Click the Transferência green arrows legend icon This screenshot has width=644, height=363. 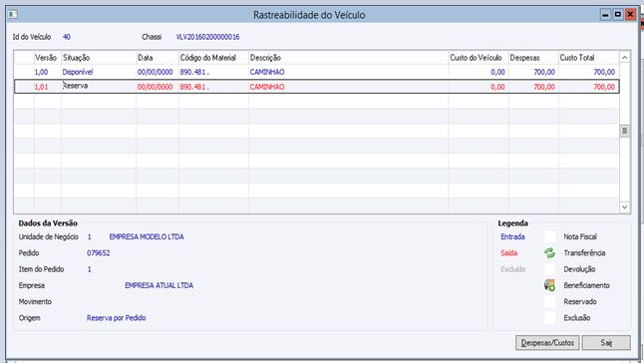point(549,253)
